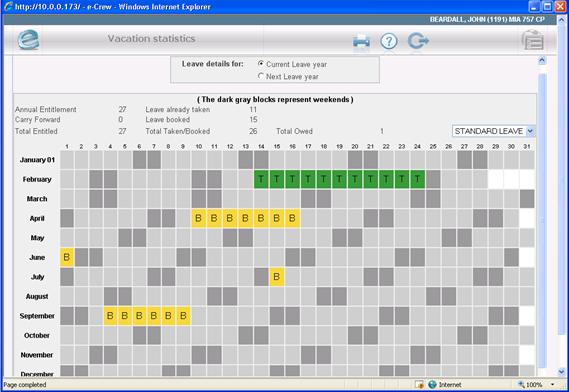The image size is (569, 392).
Task: Click the Leave booked label
Action: 168,119
